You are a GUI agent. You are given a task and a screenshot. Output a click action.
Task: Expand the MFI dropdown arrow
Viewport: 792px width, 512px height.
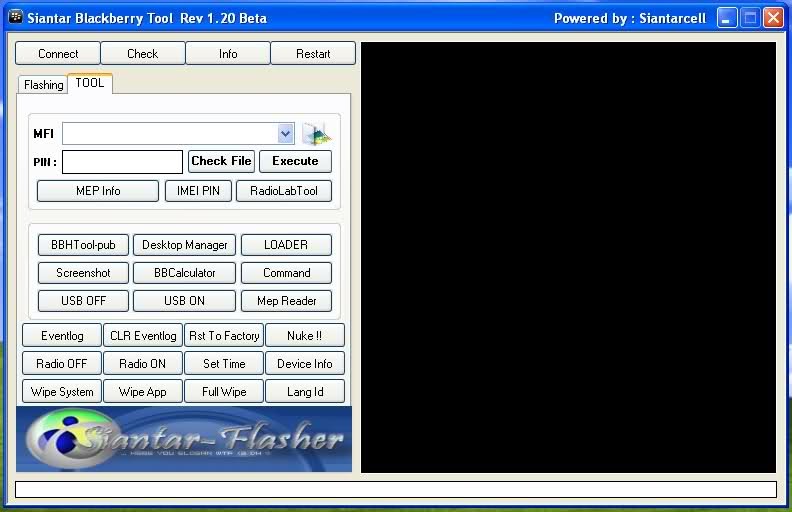click(x=285, y=134)
